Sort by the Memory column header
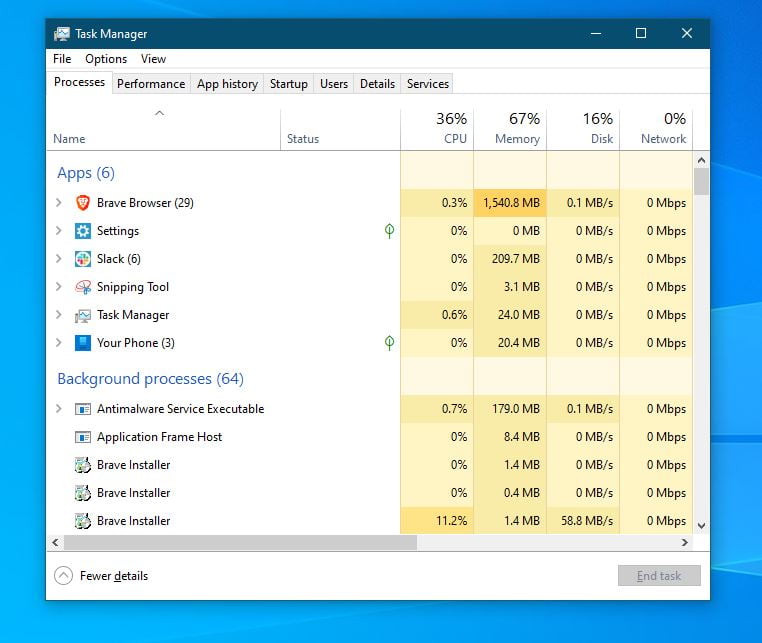The image size is (762, 643). tap(510, 129)
